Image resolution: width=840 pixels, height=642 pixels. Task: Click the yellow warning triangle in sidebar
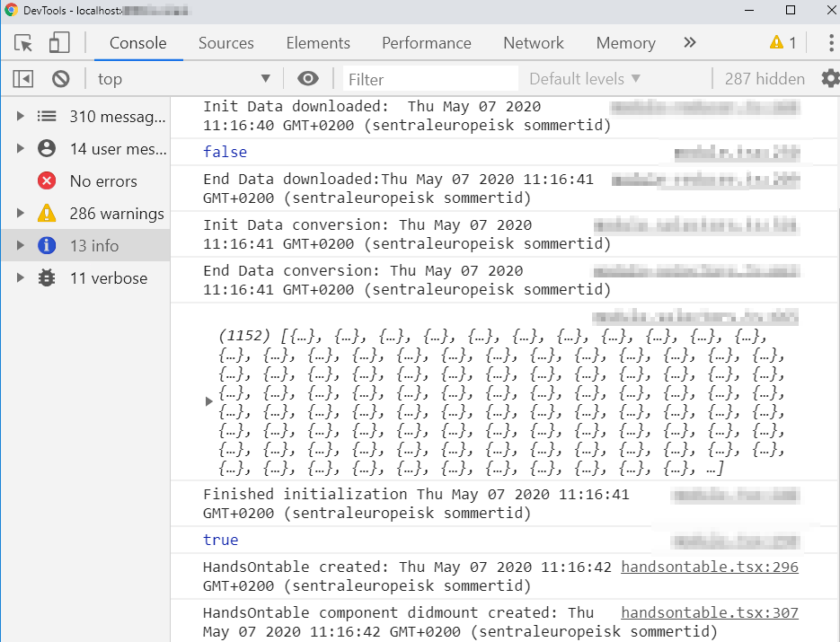click(47, 213)
